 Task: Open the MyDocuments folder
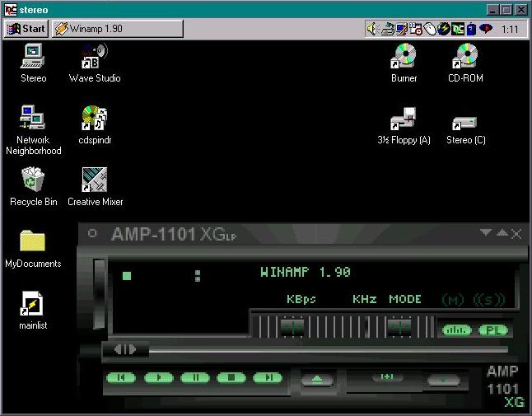tap(33, 249)
